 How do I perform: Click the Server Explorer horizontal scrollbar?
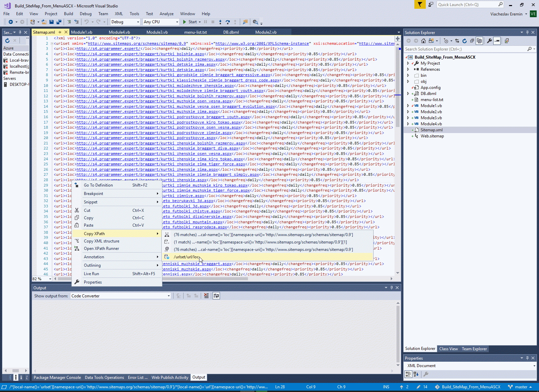[x=15, y=370]
